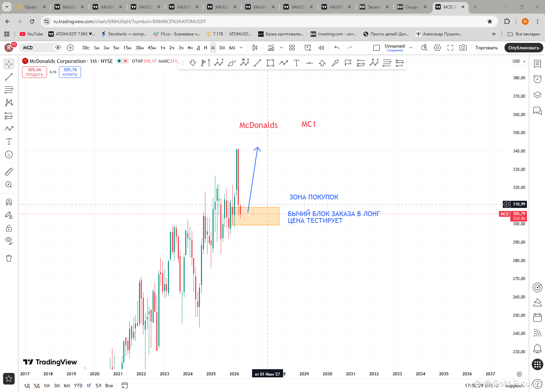
Task: Open the YouTube bookmark
Action: click(x=31, y=34)
